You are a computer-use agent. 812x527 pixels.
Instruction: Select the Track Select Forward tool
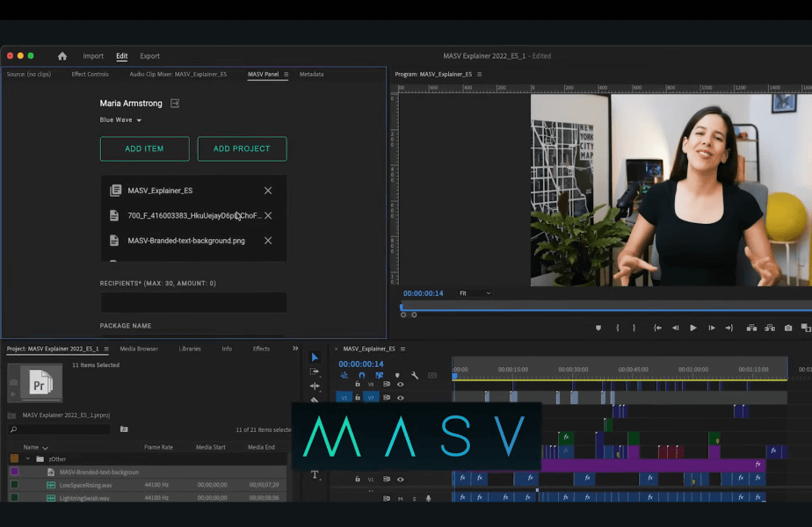click(315, 372)
